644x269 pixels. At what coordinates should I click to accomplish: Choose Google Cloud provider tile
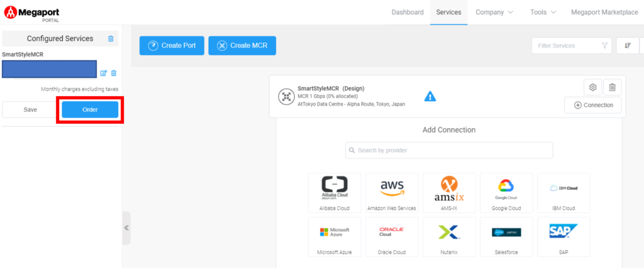click(x=506, y=194)
